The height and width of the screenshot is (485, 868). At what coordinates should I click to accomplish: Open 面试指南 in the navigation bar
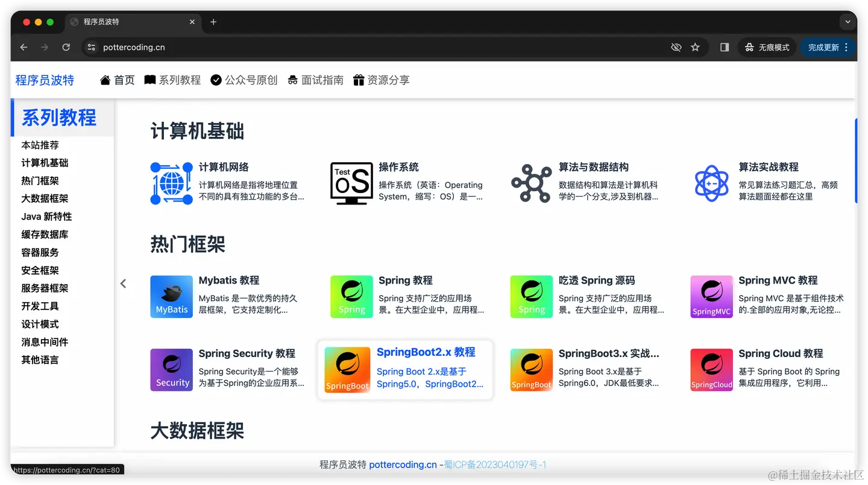315,80
